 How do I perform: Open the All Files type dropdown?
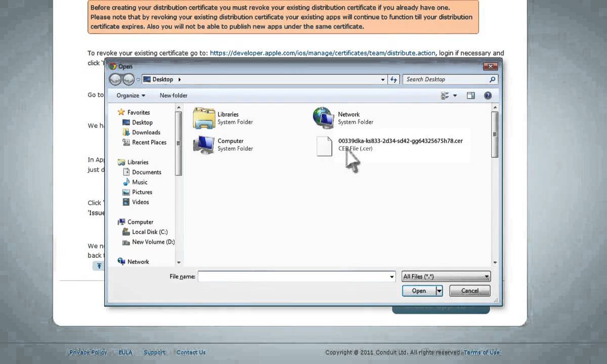pyautogui.click(x=446, y=277)
